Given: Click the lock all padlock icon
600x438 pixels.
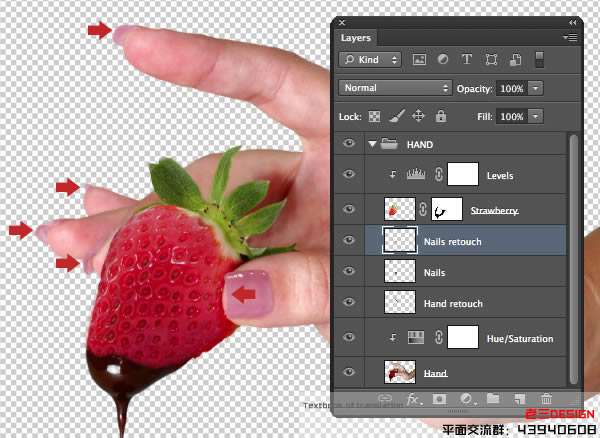Looking at the screenshot, I should point(440,116).
